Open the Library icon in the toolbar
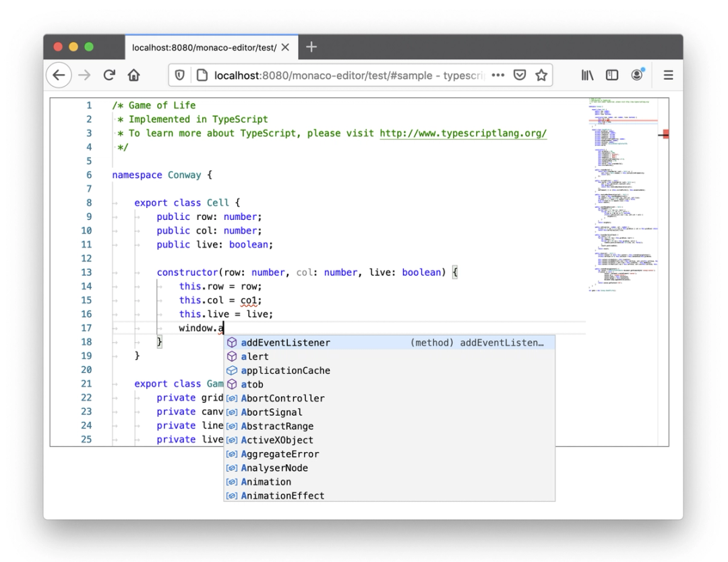 [x=587, y=74]
